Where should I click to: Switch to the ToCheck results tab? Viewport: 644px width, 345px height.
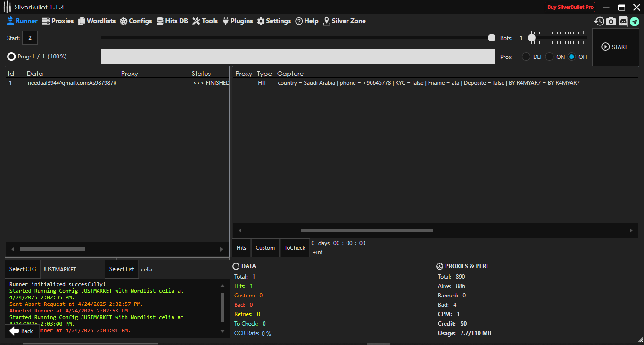[295, 248]
